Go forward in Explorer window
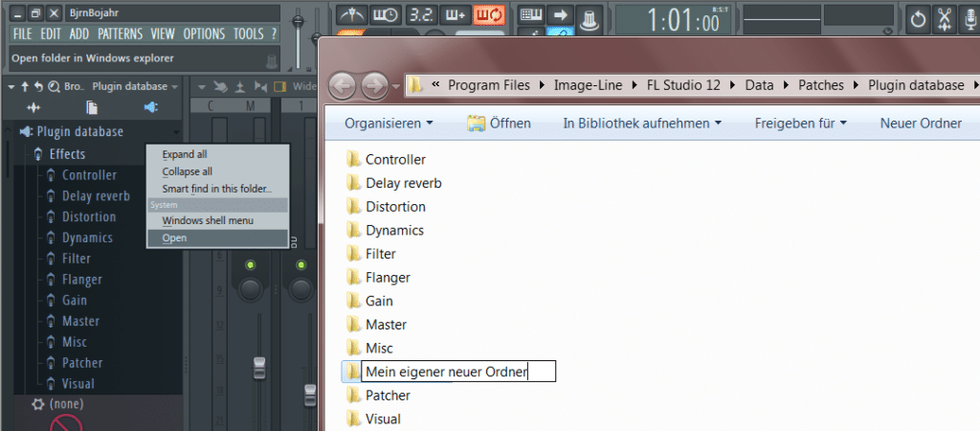 tap(374, 85)
